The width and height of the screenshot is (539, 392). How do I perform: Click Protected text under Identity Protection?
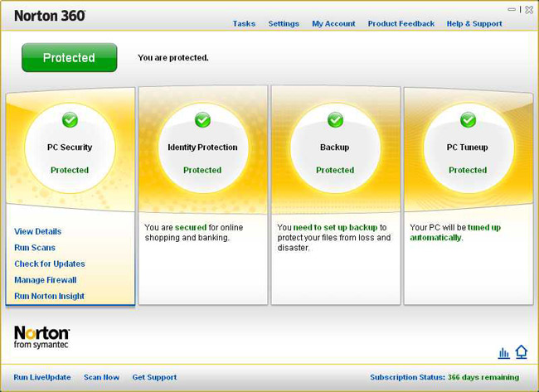tap(202, 170)
